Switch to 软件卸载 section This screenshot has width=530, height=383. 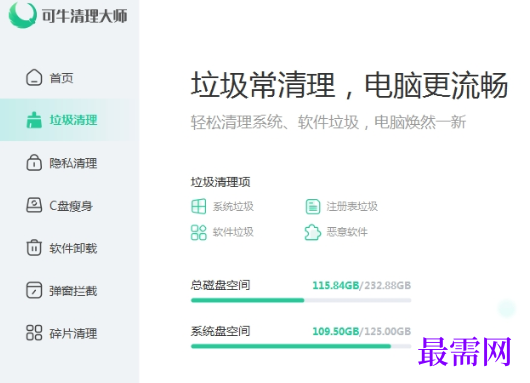69,248
